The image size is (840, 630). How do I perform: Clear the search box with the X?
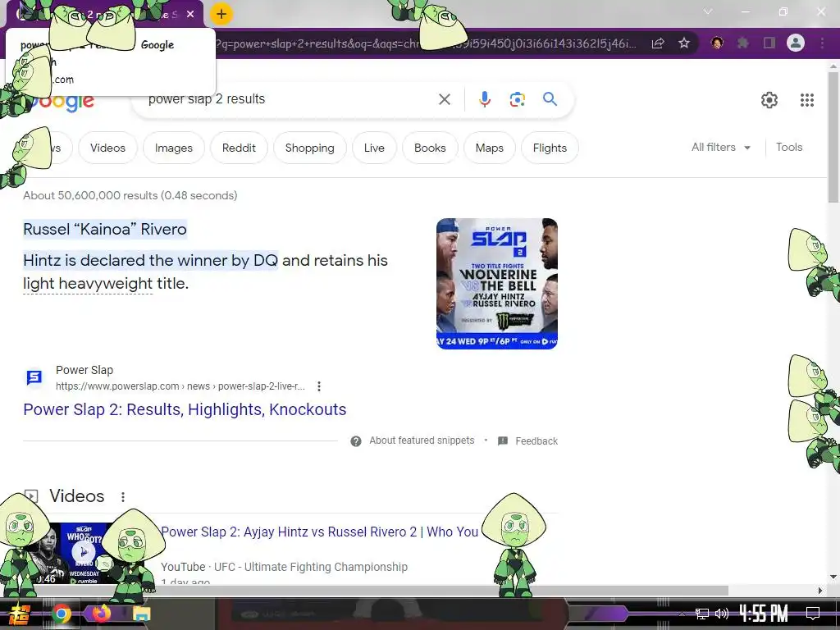tap(444, 99)
